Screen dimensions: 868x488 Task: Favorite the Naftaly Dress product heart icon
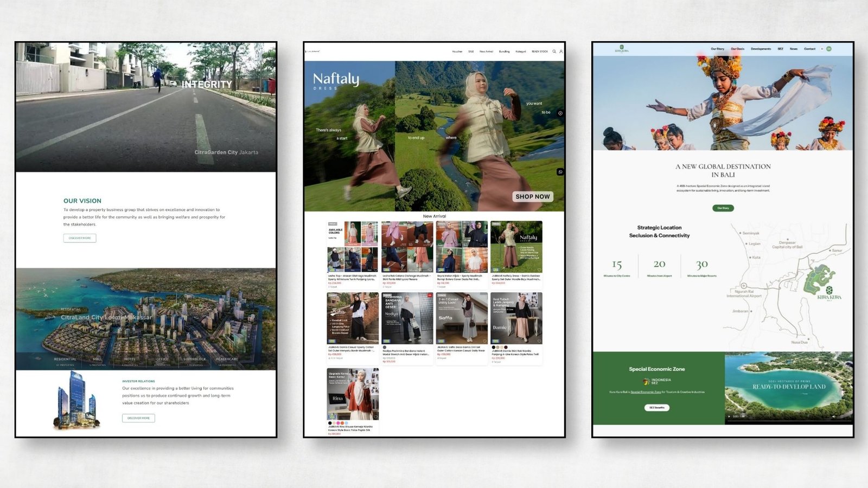(539, 269)
